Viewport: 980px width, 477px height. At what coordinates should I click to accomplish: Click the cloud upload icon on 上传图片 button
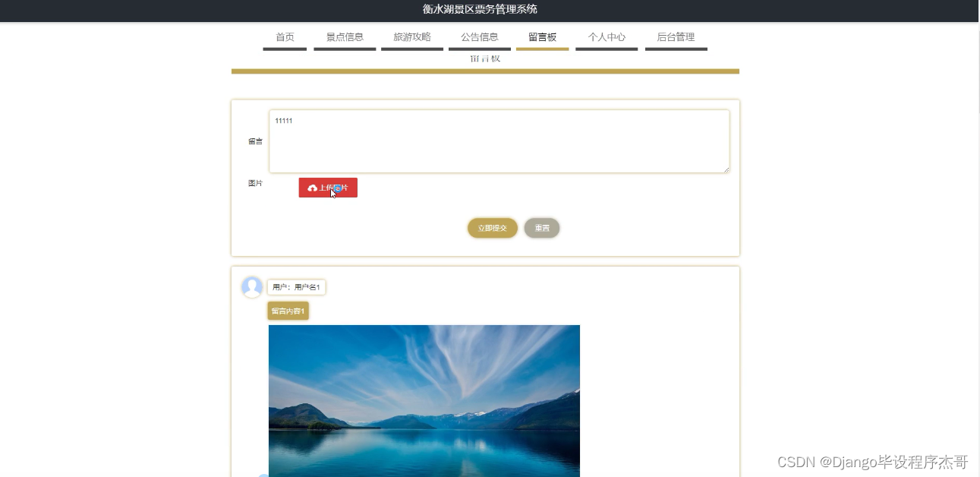pos(313,188)
